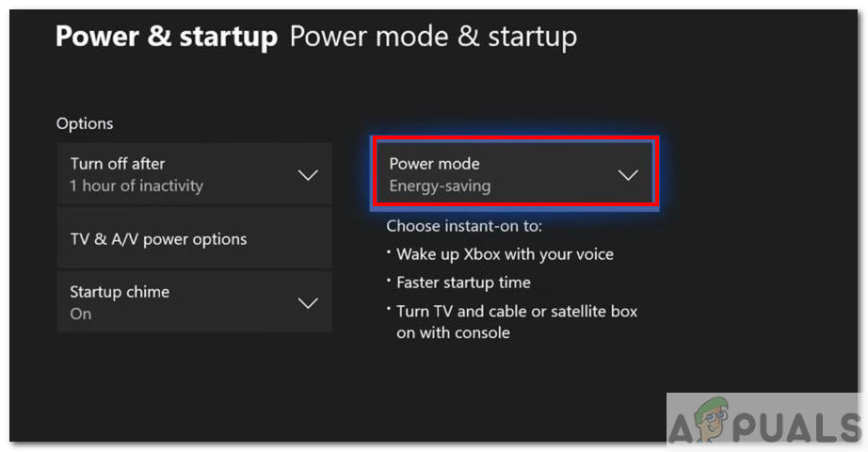Click the 'Faster startup time' bullet
868x452 pixels.
click(x=463, y=282)
